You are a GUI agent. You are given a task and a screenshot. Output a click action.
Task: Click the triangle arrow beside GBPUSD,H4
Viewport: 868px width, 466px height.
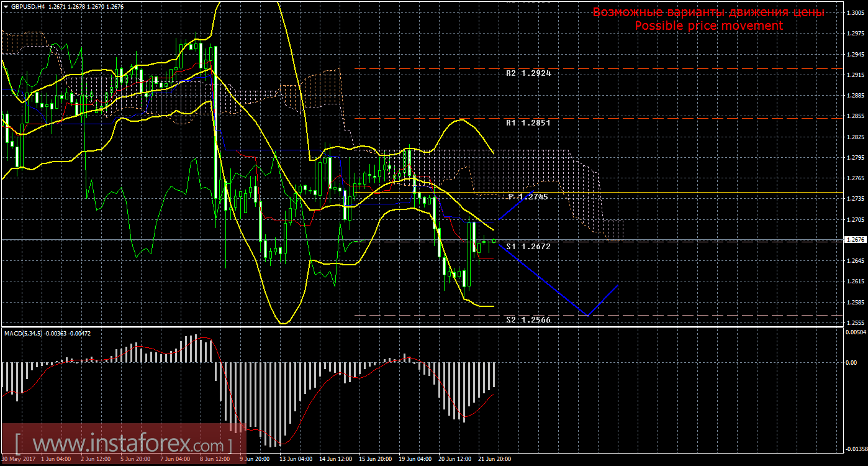[x=5, y=6]
